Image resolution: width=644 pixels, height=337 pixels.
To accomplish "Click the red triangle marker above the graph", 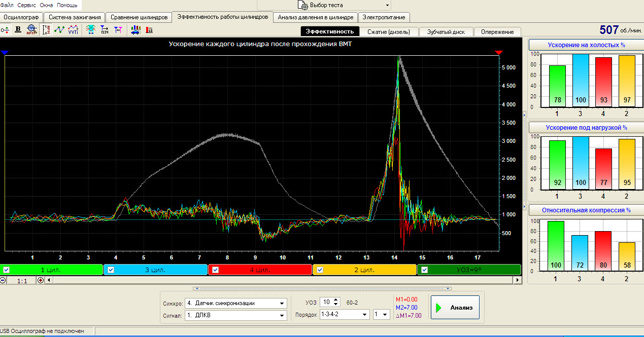I will coord(499,52).
